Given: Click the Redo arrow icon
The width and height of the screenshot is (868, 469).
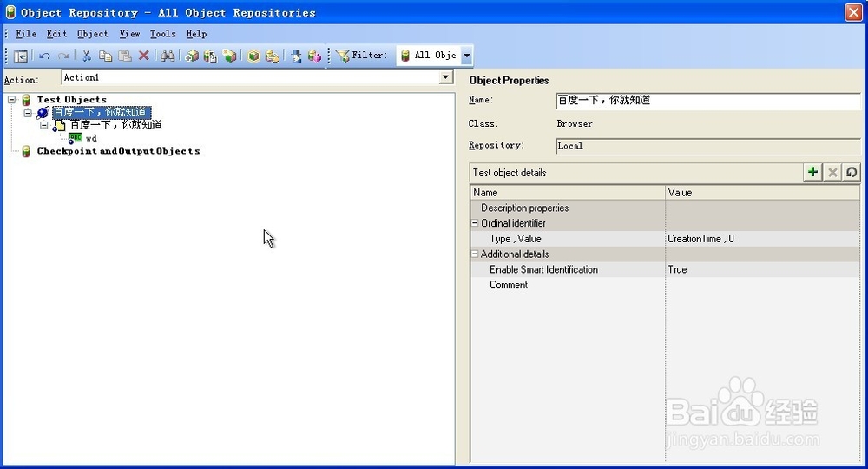Looking at the screenshot, I should (x=63, y=56).
